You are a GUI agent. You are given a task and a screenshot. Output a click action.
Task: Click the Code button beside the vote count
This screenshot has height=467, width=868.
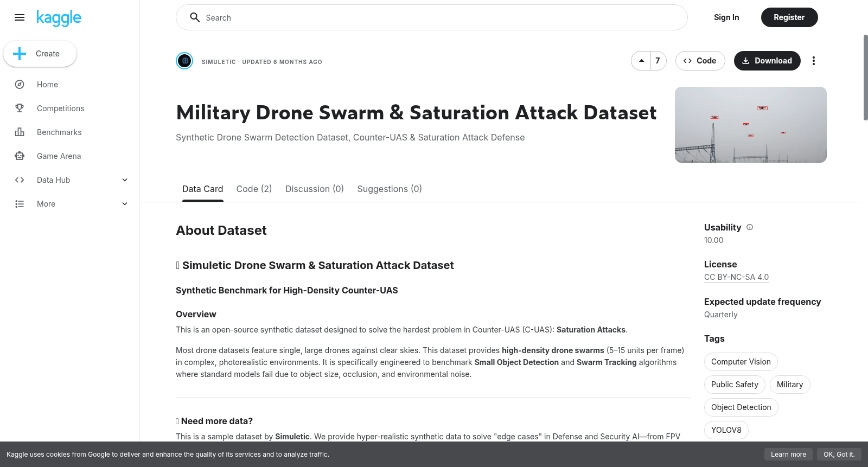tap(700, 61)
